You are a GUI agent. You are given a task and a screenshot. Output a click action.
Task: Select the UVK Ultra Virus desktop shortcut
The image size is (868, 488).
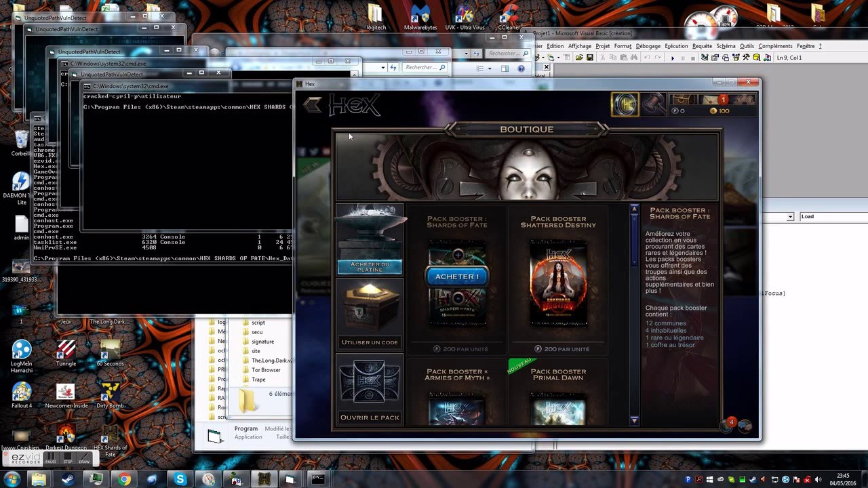click(465, 17)
